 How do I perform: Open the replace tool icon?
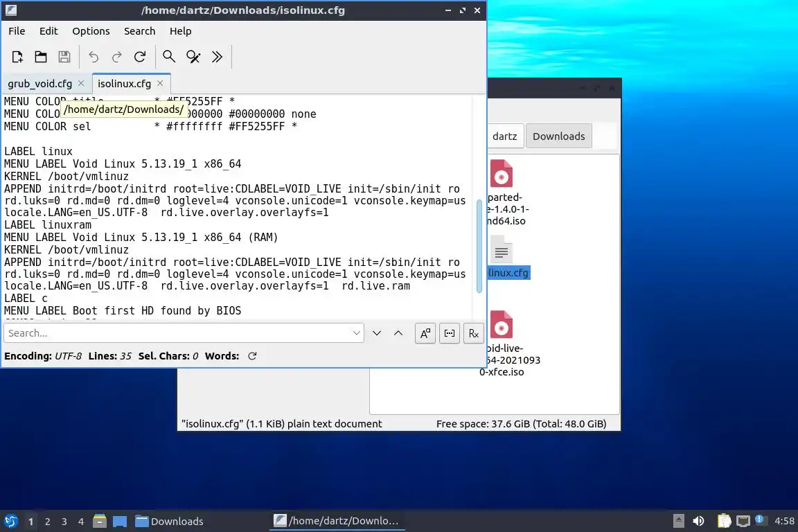pos(193,57)
